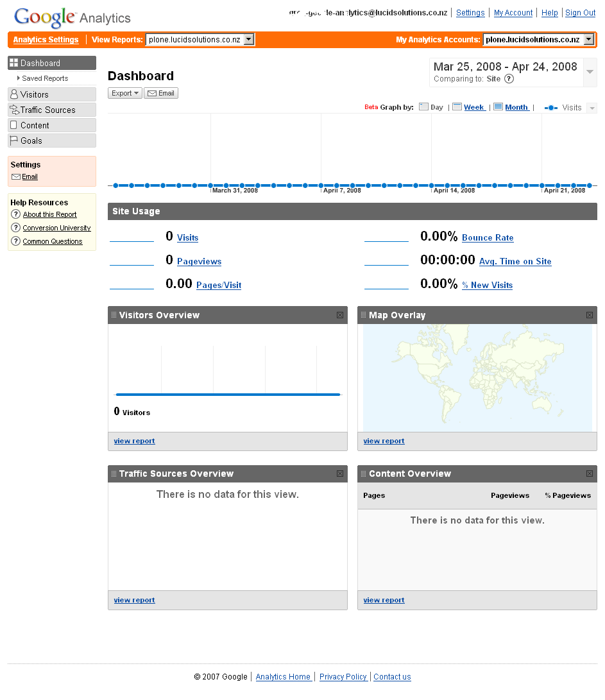Click the world map in Map Overlay
Screen dimensions: 605x700
[x=477, y=378]
